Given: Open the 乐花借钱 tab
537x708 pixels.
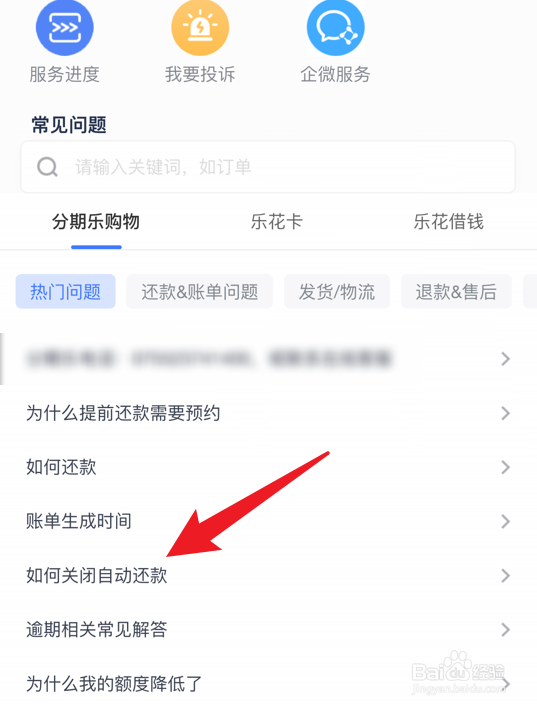Looking at the screenshot, I should (x=448, y=222).
